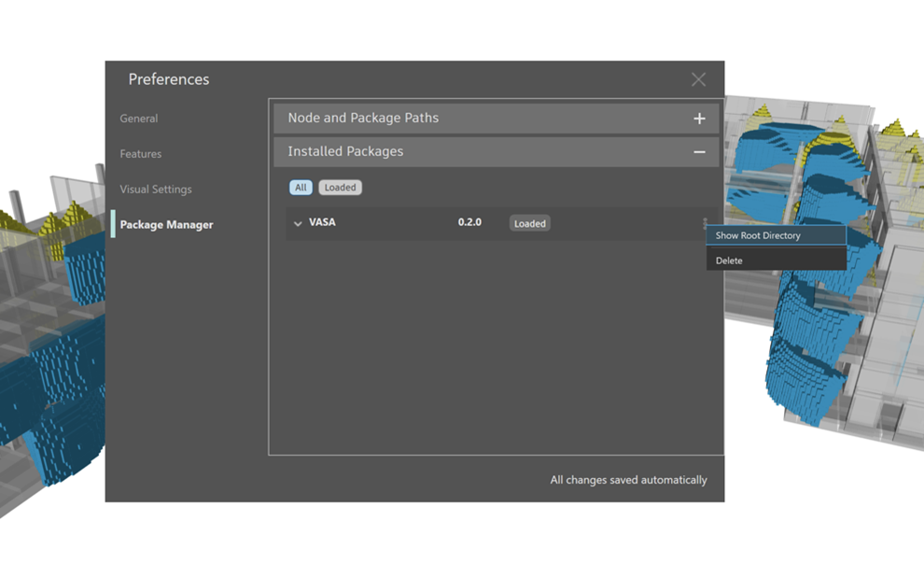Viewport: 924px width, 563px height.
Task: Switch to the General preferences tab
Action: [x=139, y=119]
